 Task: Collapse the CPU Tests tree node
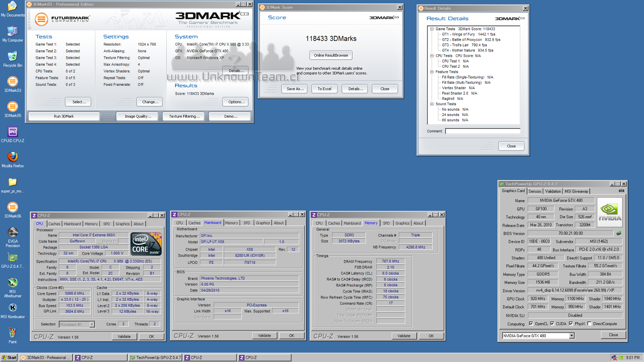click(x=432, y=56)
